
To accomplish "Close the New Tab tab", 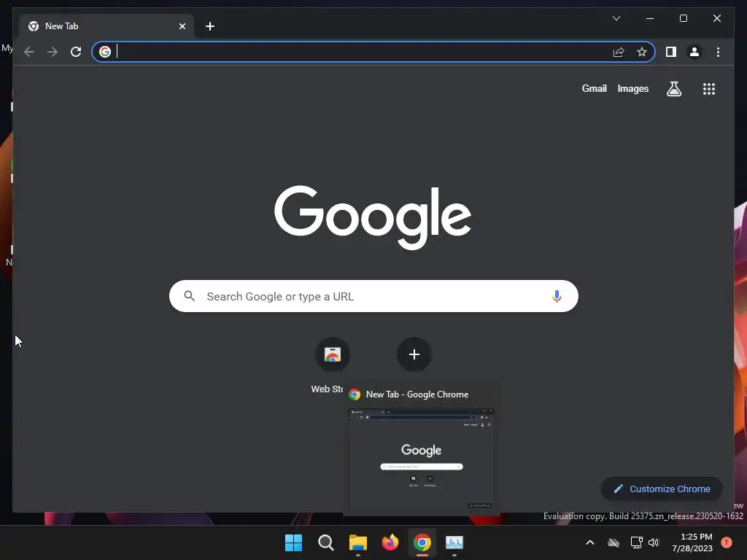I will click(x=182, y=26).
